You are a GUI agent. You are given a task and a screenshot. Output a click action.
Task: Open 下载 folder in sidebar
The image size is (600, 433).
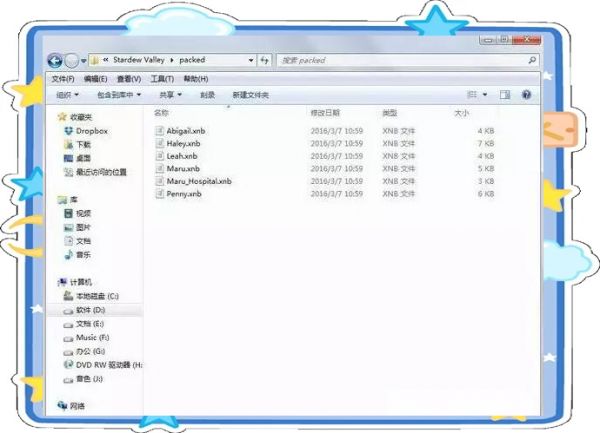pyautogui.click(x=78, y=145)
